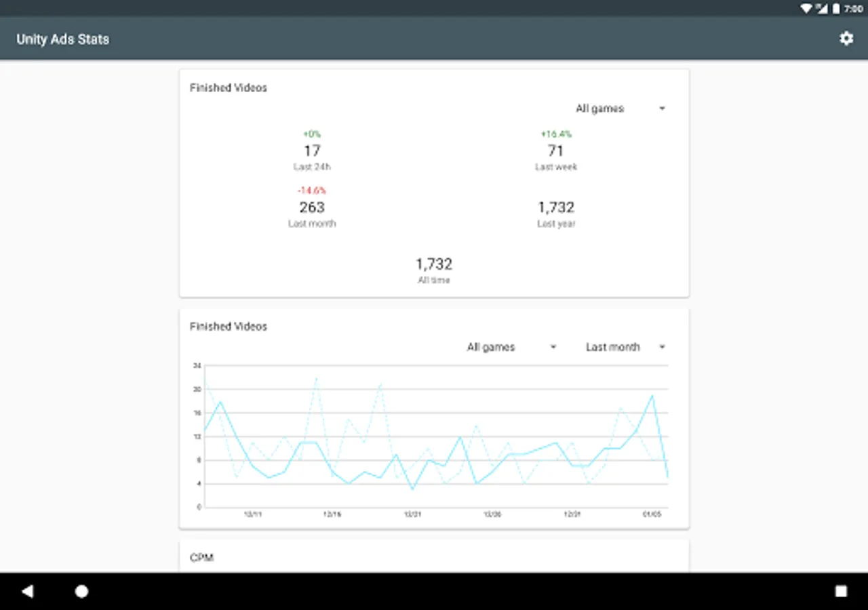Click the dropdown arrow next to Last month

click(662, 347)
